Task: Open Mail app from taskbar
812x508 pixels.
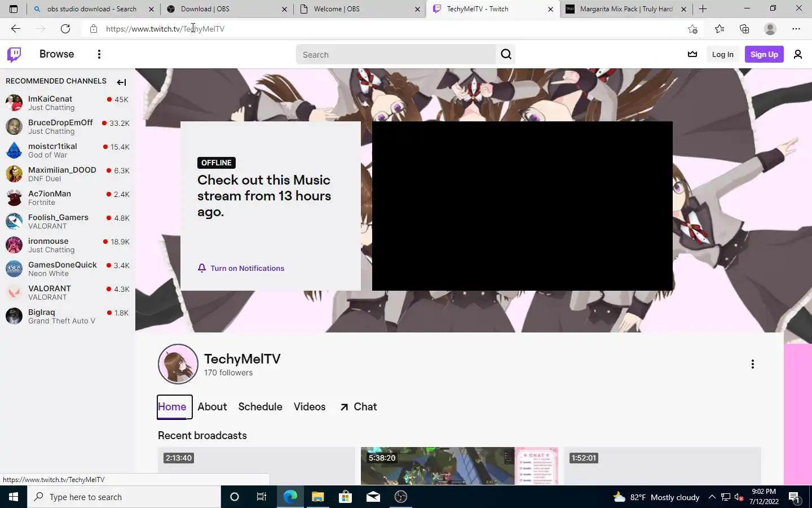Action: [x=373, y=497]
